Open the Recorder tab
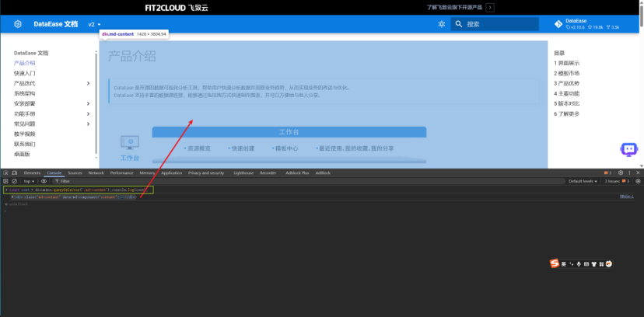Image resolution: width=644 pixels, height=317 pixels. [268, 173]
